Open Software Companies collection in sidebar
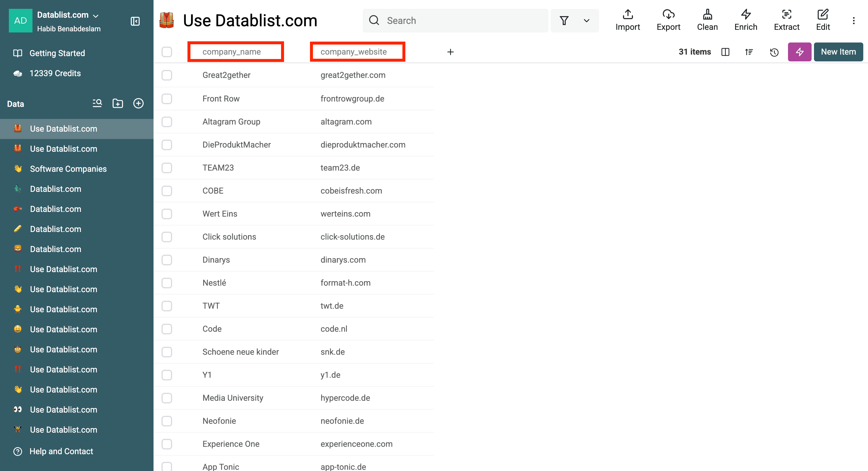868x471 pixels. coord(68,169)
